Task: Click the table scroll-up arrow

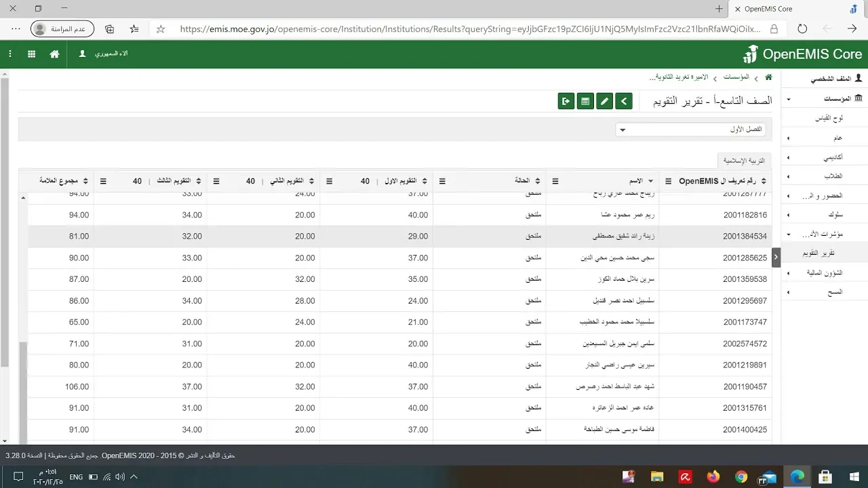Action: (x=24, y=197)
